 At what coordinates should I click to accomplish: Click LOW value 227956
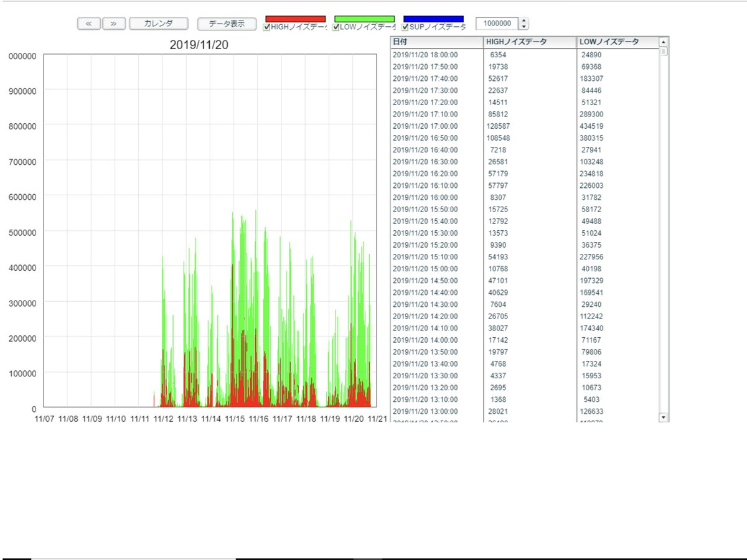[591, 256]
